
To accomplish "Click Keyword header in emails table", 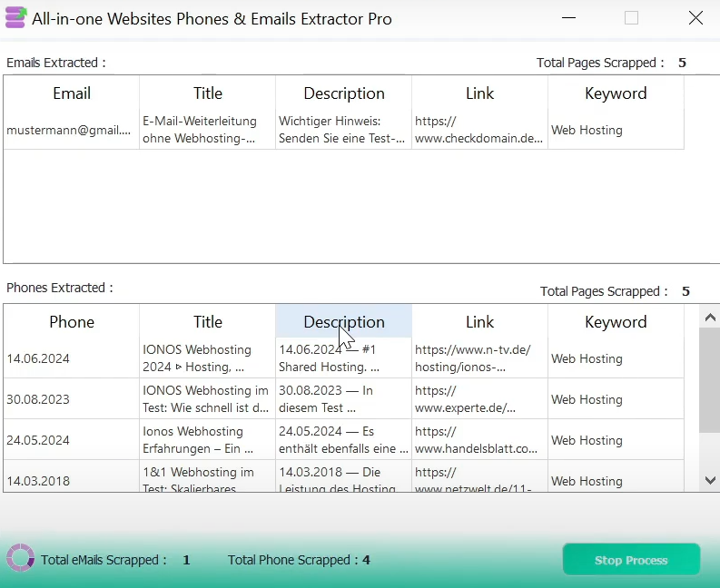I will (616, 93).
